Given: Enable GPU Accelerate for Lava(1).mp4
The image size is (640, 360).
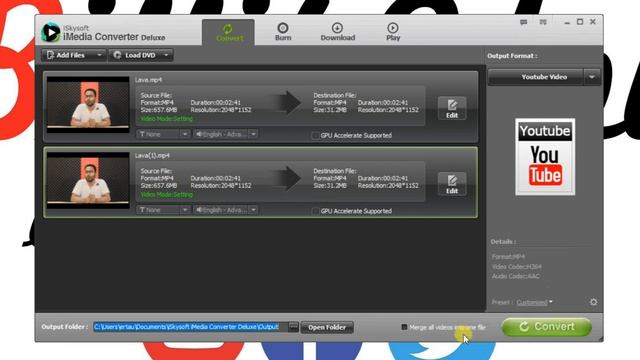Looking at the screenshot, I should pos(315,211).
